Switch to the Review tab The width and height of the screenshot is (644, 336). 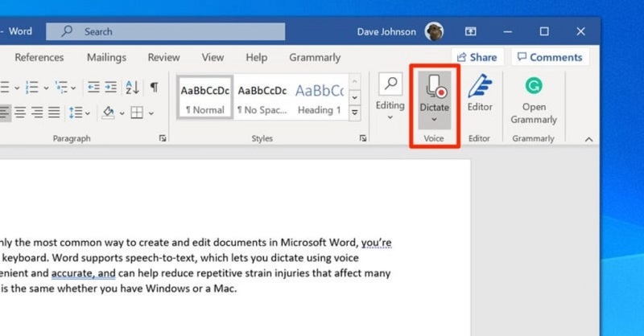[x=163, y=57]
